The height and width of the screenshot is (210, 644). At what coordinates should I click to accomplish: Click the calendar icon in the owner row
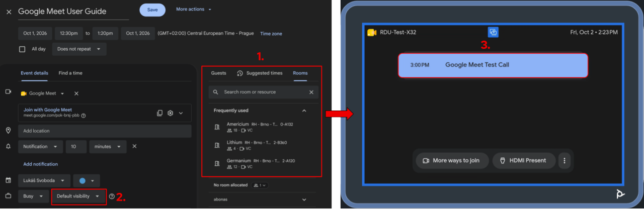9,180
